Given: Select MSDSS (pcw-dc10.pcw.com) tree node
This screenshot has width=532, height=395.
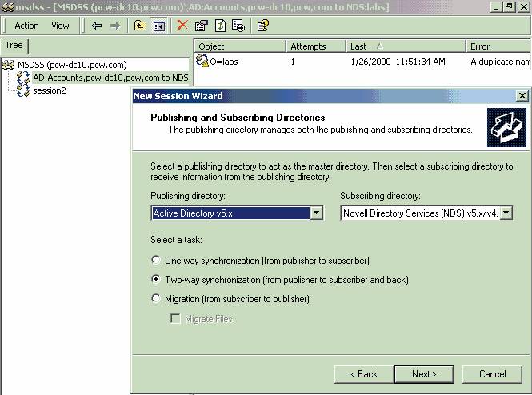Looking at the screenshot, I should (72, 65).
